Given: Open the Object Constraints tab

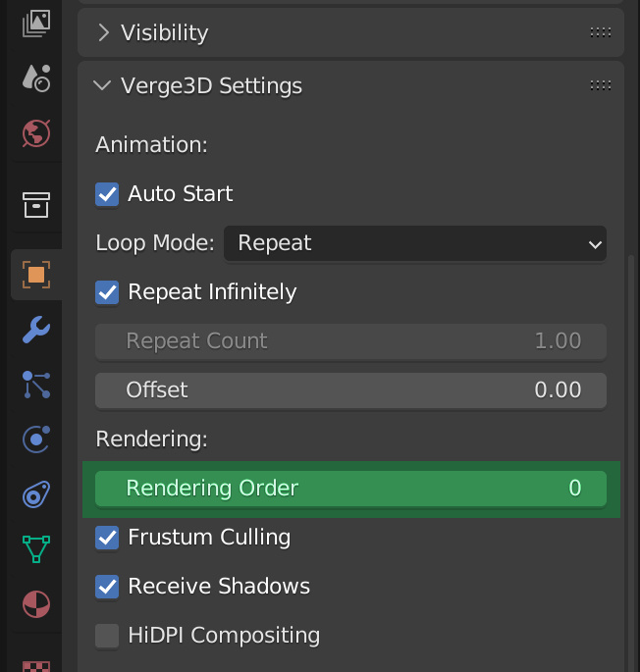Looking at the screenshot, I should click(36, 493).
